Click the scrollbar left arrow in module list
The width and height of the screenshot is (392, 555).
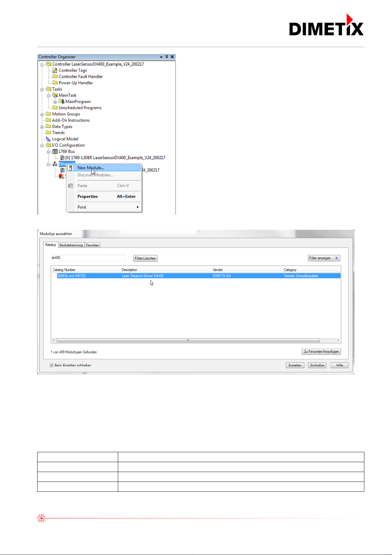pyautogui.click(x=54, y=340)
